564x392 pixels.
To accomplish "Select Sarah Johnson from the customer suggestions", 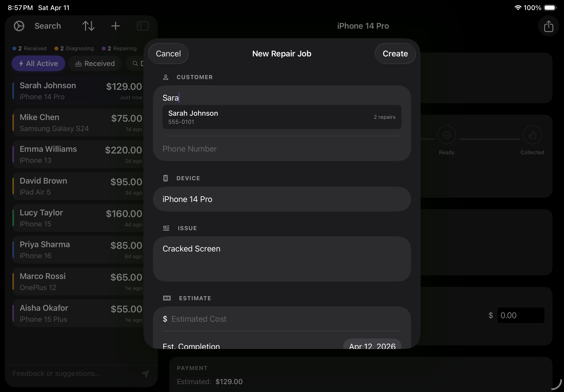I will pos(281,117).
